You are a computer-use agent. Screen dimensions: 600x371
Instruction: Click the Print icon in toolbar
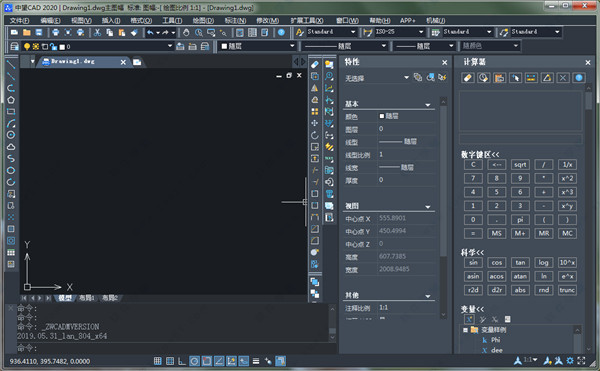coord(55,33)
